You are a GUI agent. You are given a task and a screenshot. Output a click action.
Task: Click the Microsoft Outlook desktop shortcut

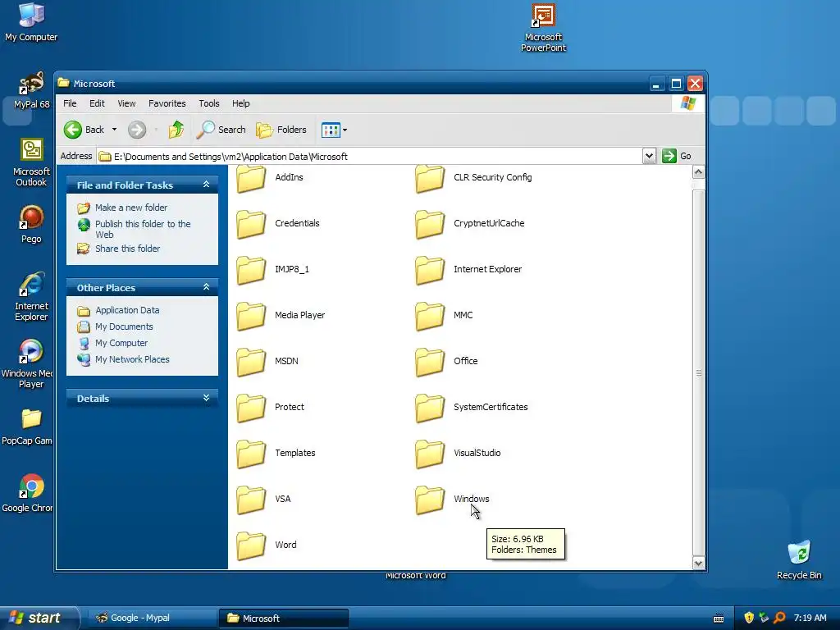tap(31, 162)
